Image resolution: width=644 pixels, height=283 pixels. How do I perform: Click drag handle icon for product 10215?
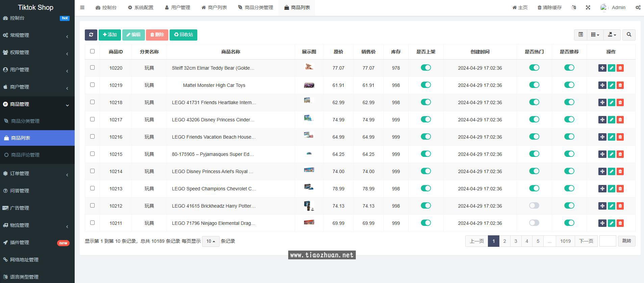click(x=602, y=154)
